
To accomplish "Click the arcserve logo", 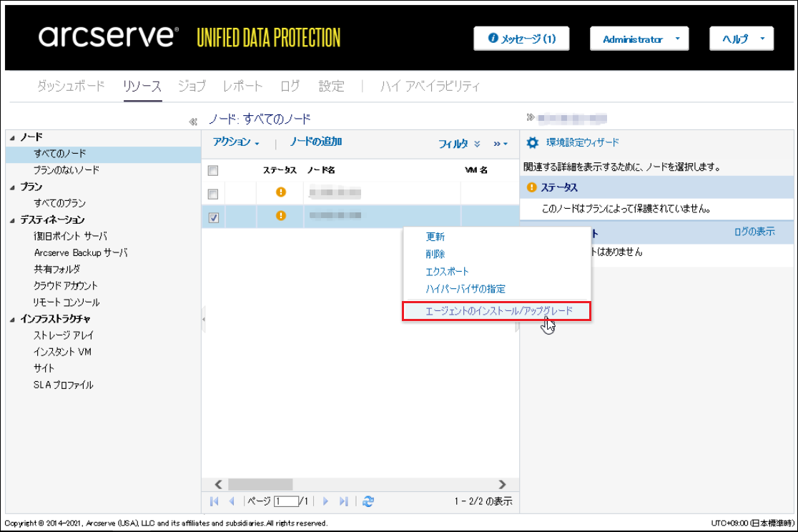I will [109, 36].
